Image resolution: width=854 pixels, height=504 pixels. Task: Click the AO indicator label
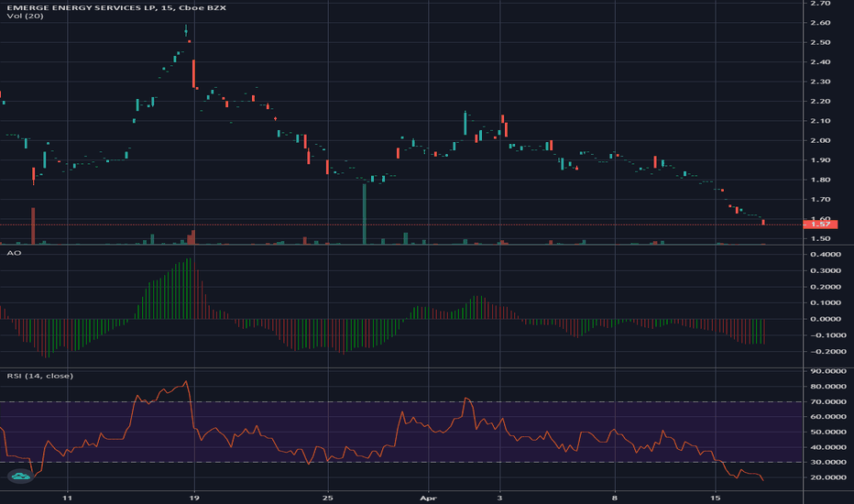[14, 253]
